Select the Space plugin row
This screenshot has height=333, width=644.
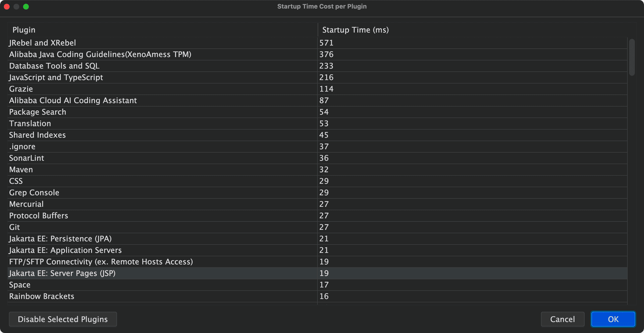point(317,285)
